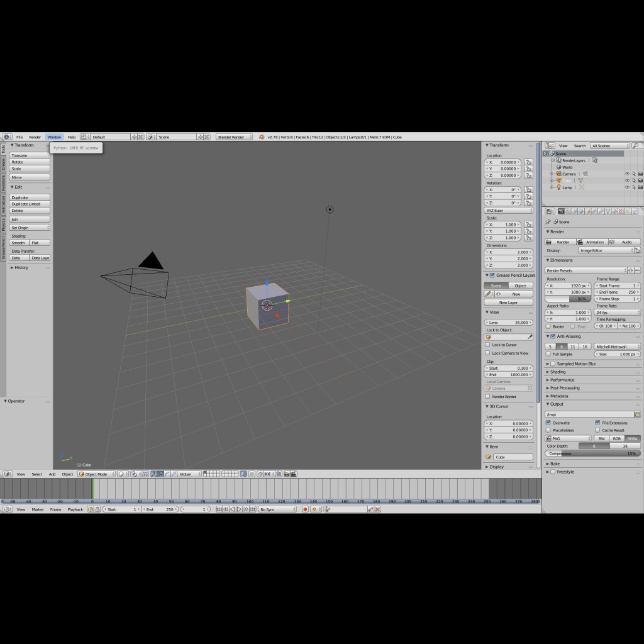Viewport: 644px width, 644px height.
Task: Click the New Layer grease pencil button
Action: [x=508, y=303]
